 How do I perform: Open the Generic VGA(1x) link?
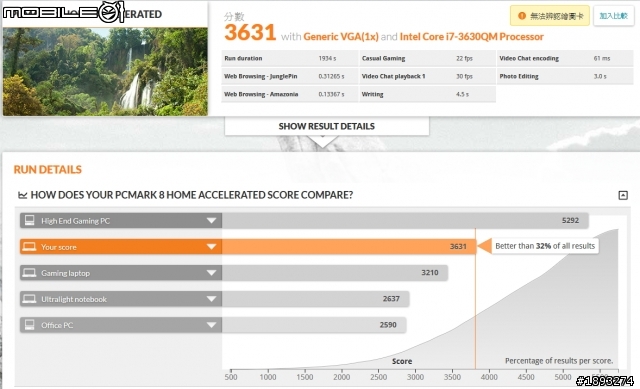pos(341,37)
